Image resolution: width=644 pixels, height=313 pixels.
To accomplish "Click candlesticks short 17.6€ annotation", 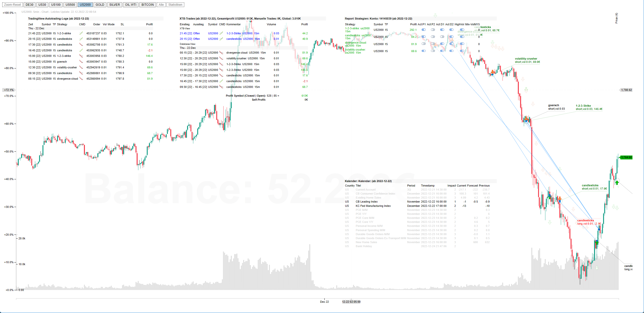I will [594, 187].
